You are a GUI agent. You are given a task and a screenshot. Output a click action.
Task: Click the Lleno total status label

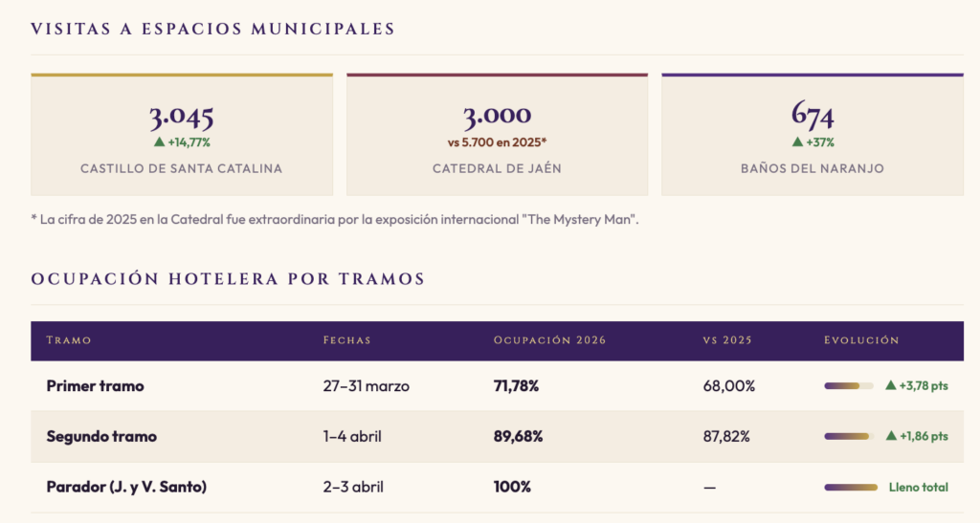coord(919,487)
